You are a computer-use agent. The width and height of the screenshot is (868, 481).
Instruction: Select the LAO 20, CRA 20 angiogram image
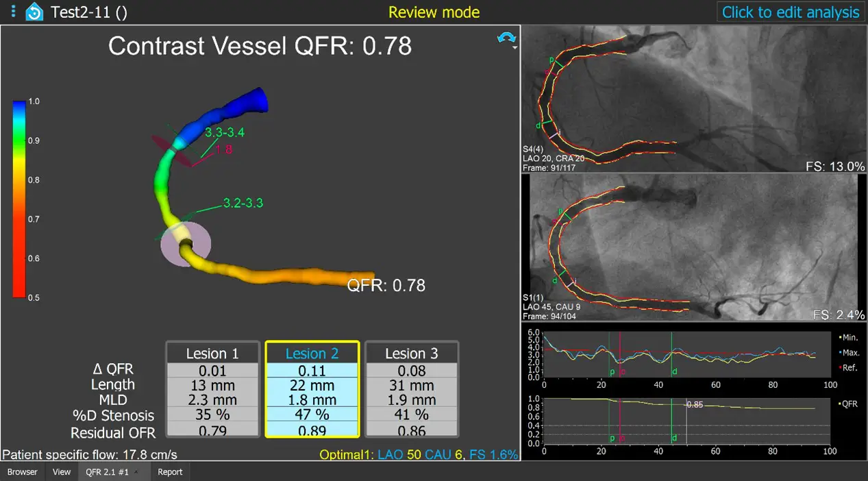click(693, 99)
